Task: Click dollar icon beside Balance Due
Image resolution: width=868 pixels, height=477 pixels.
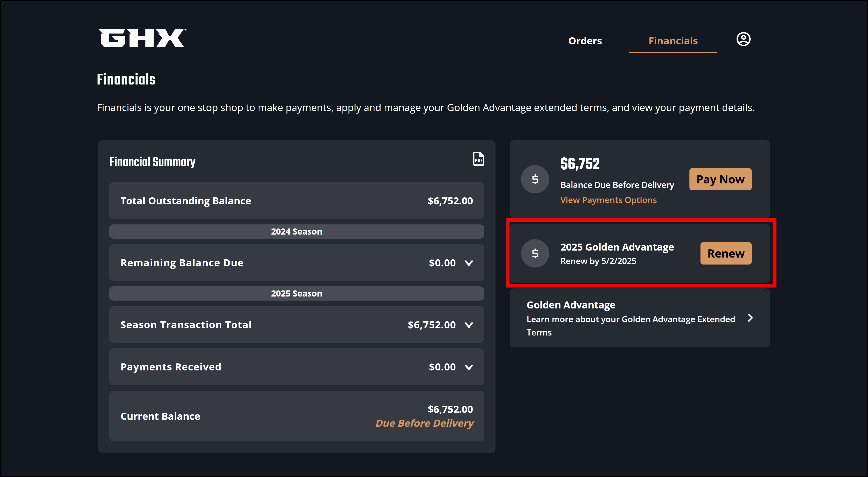Action: click(535, 179)
